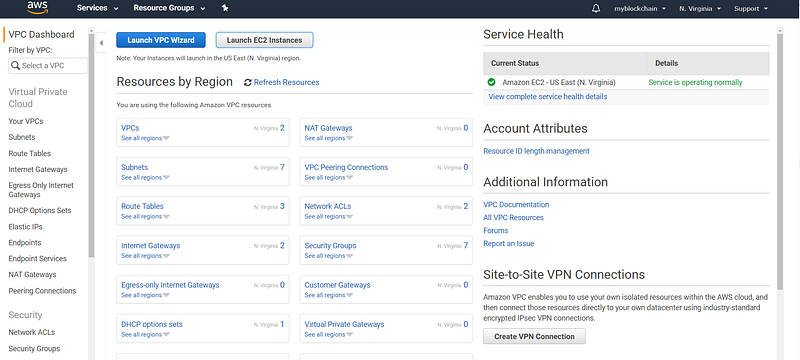800x360 pixels.
Task: Open Egress-only Internet Gateways resource link
Action: [x=170, y=285]
